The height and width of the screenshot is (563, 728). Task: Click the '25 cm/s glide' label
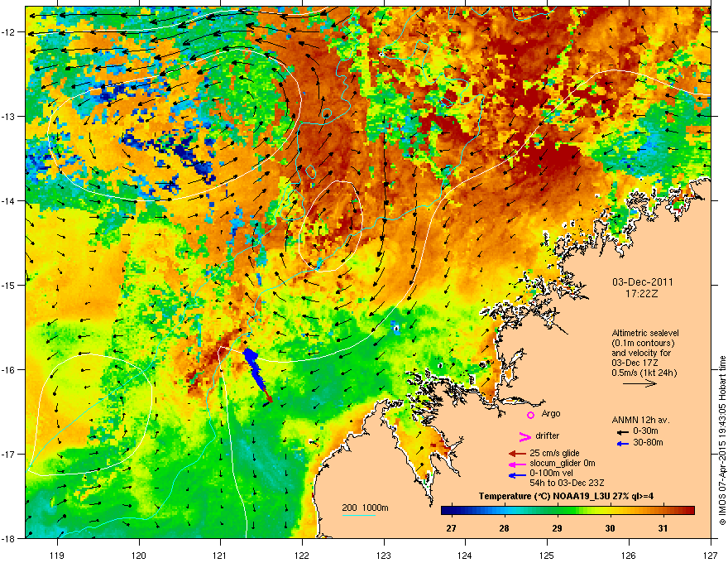(554, 453)
